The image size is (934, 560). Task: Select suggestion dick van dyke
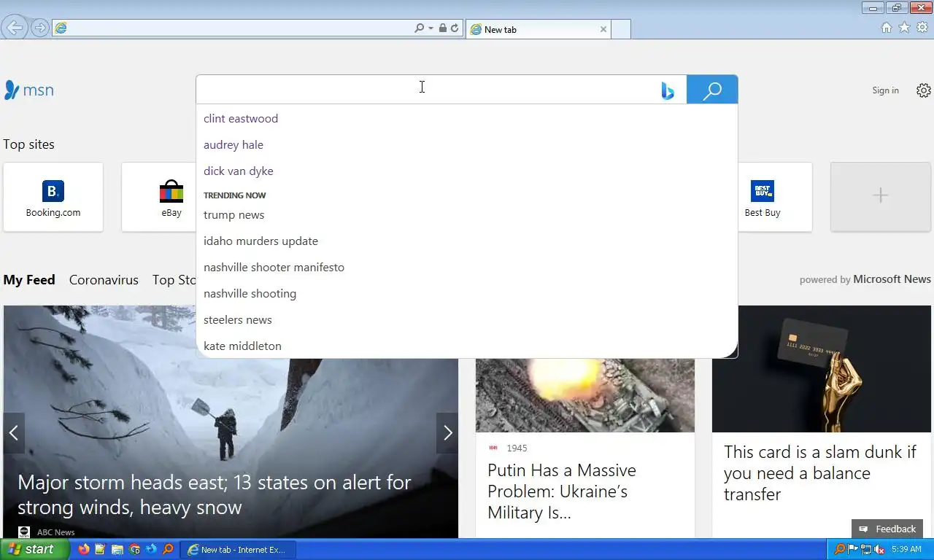pyautogui.click(x=239, y=171)
